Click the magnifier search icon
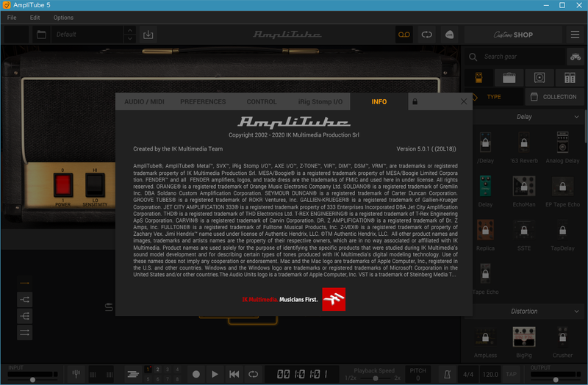 (x=473, y=57)
